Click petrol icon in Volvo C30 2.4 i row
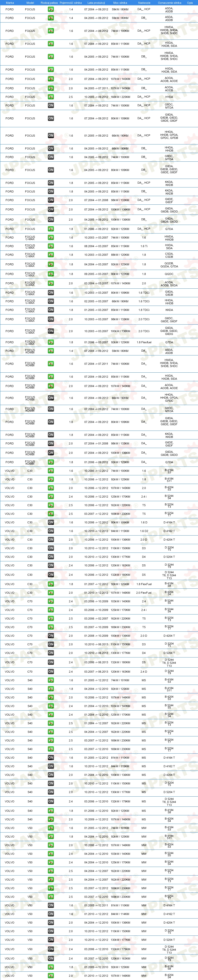The height and width of the screenshot is (980, 198). (x=51, y=497)
